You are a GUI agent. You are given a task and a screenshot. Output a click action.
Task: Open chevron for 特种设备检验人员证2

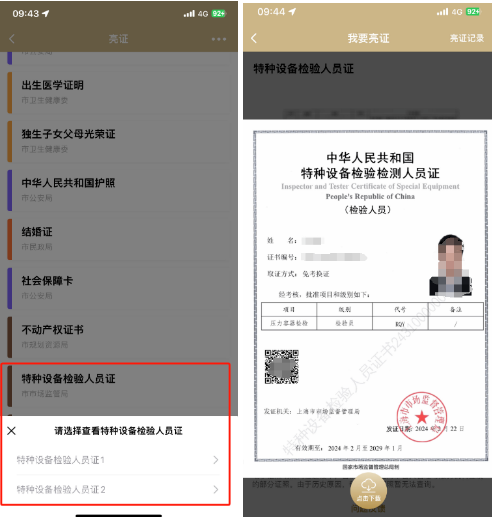point(216,489)
